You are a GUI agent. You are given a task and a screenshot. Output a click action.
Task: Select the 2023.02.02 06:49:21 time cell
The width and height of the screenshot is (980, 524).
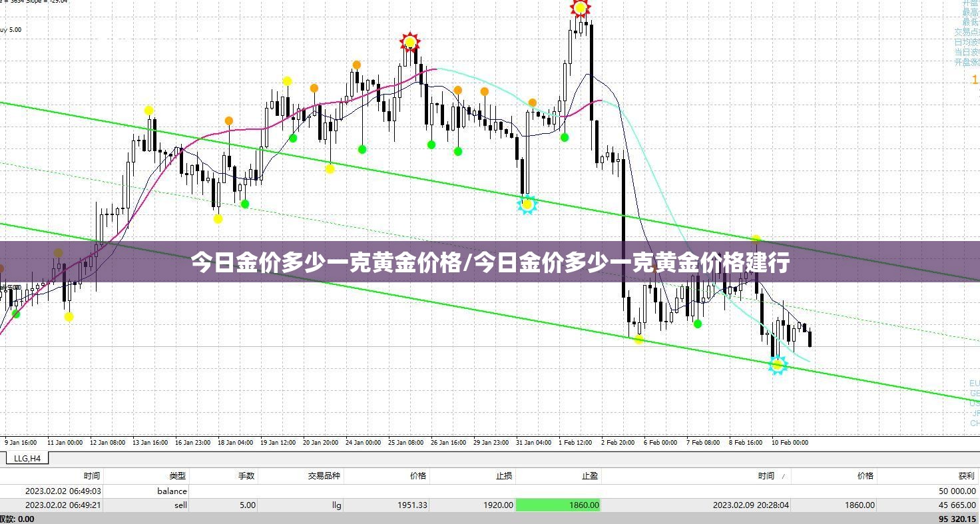pyautogui.click(x=63, y=505)
